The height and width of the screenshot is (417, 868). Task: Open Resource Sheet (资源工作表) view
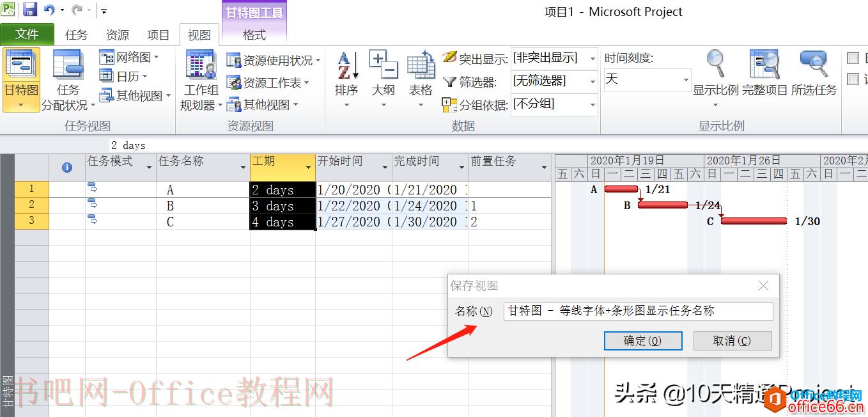point(268,83)
